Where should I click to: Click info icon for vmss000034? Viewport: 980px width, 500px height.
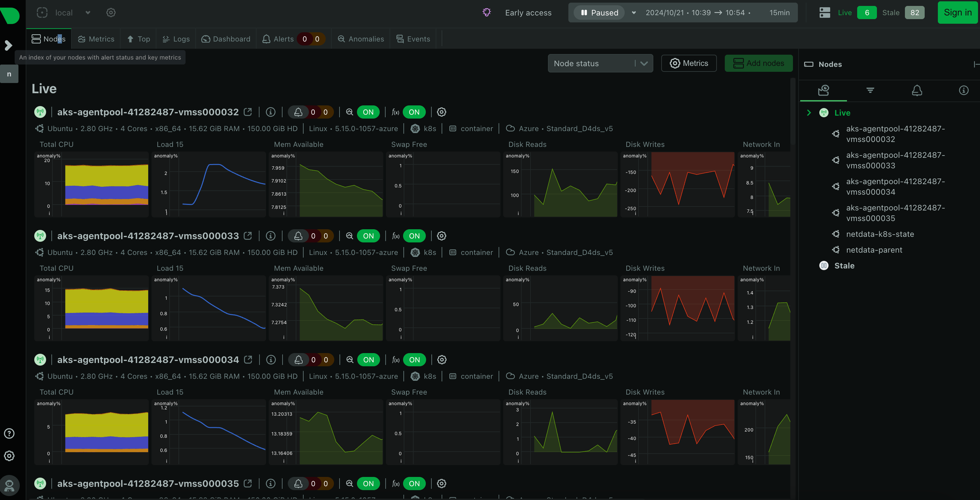tap(271, 360)
